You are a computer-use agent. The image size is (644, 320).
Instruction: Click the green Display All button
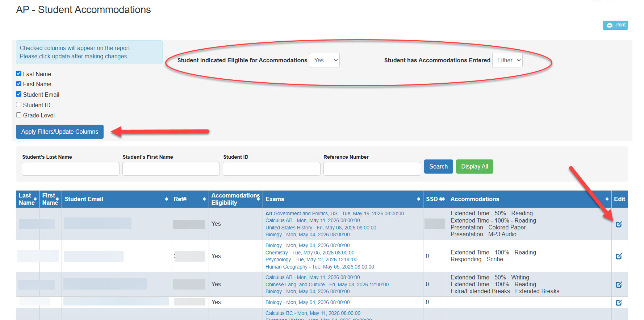coord(474,166)
